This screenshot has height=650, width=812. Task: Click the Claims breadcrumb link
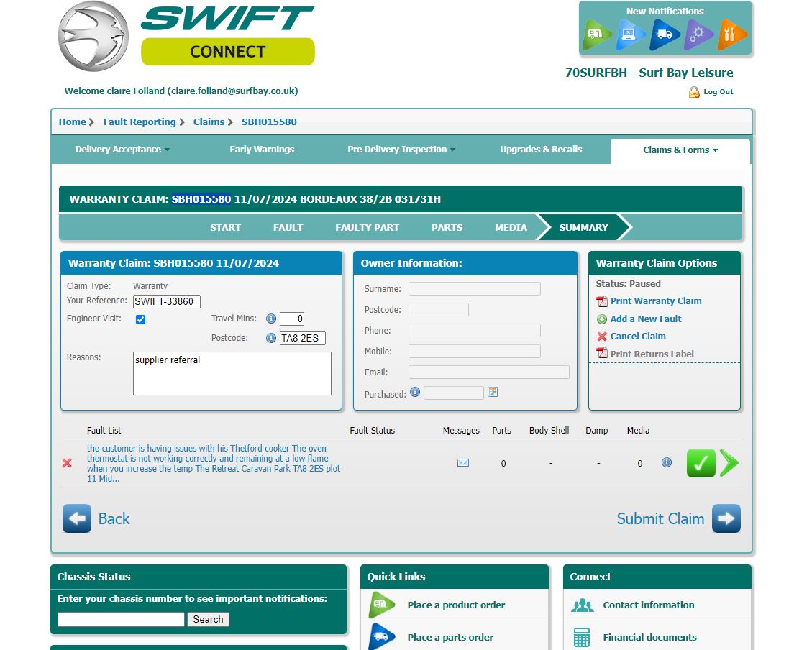(x=209, y=122)
